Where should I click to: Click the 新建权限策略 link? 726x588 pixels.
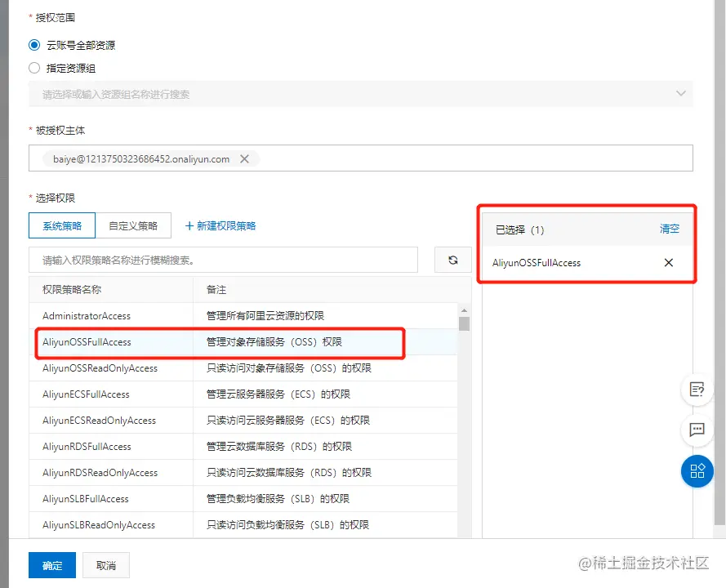220,225
